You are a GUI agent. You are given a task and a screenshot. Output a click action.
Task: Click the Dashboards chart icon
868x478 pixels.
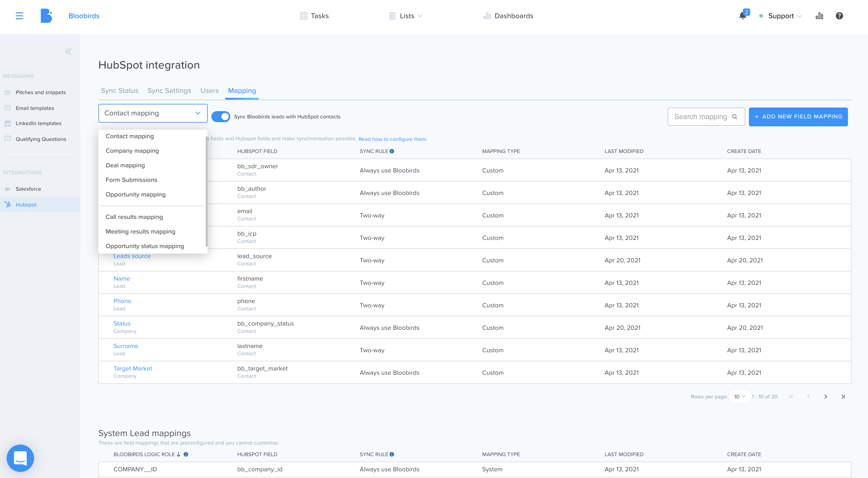[x=487, y=16]
